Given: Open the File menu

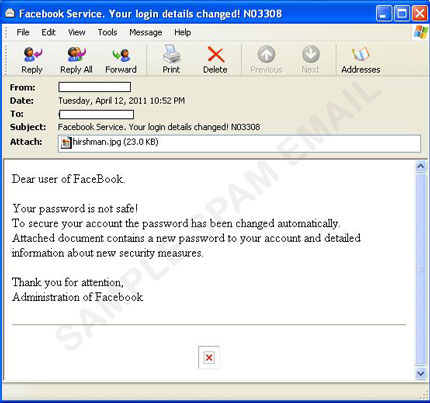Looking at the screenshot, I should point(23,32).
